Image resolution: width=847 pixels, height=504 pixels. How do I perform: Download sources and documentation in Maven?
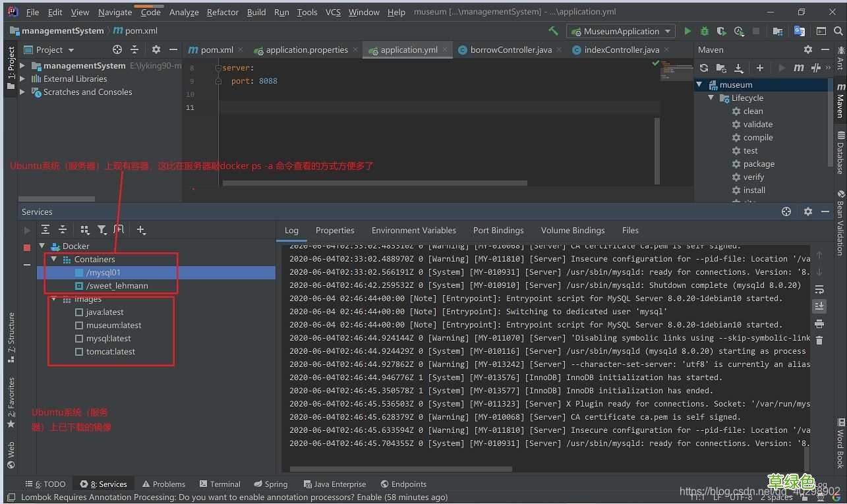[739, 68]
